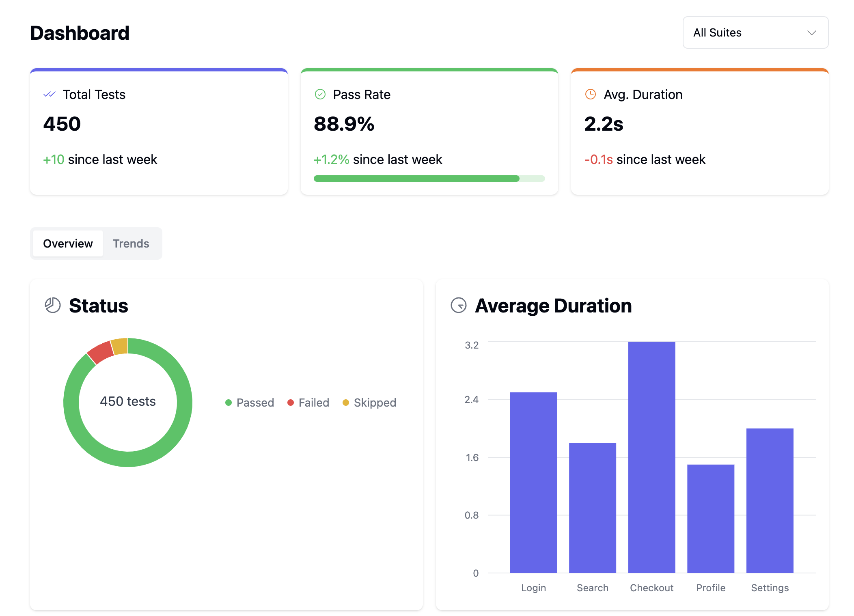Image resolution: width=854 pixels, height=616 pixels.
Task: Click the Profile bar in duration chart
Action: 711,519
